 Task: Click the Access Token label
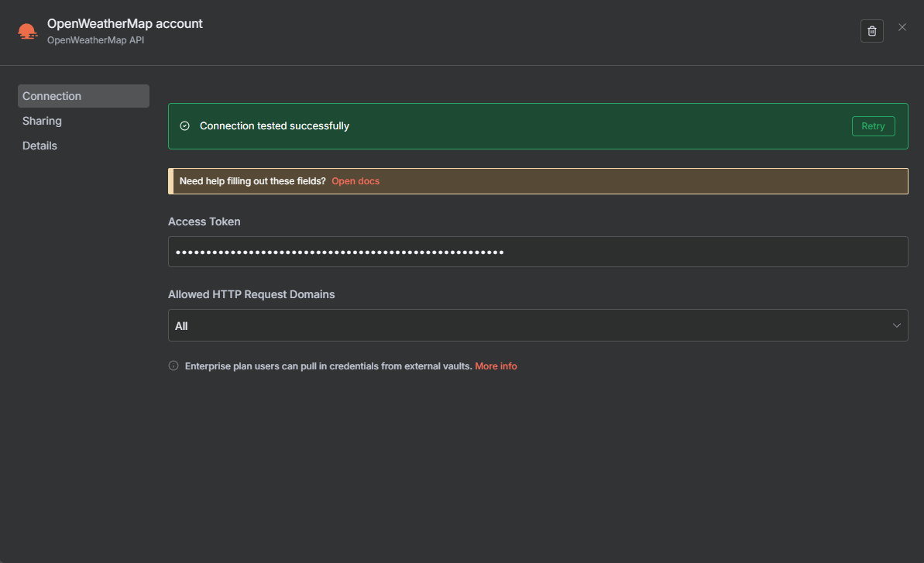tap(204, 221)
